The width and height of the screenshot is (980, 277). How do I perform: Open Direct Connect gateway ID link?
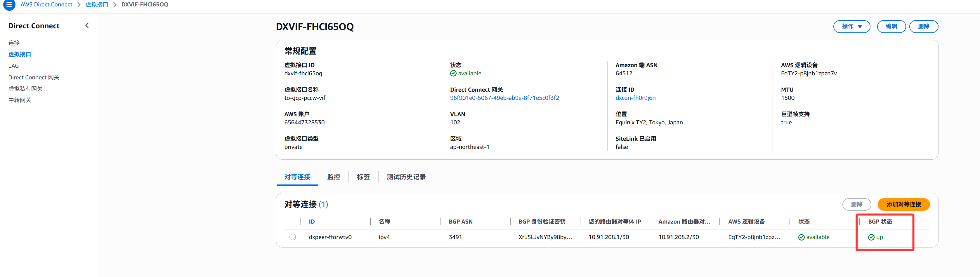point(504,98)
